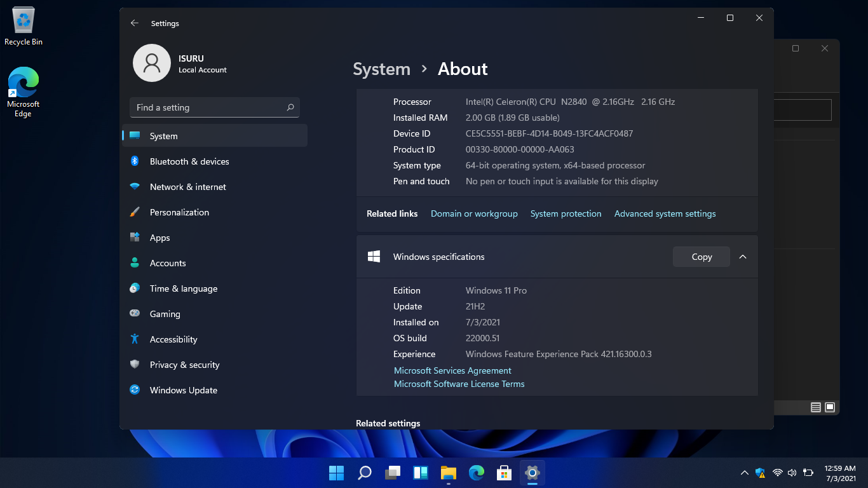Click the battery icon in the system tray

[x=808, y=473]
